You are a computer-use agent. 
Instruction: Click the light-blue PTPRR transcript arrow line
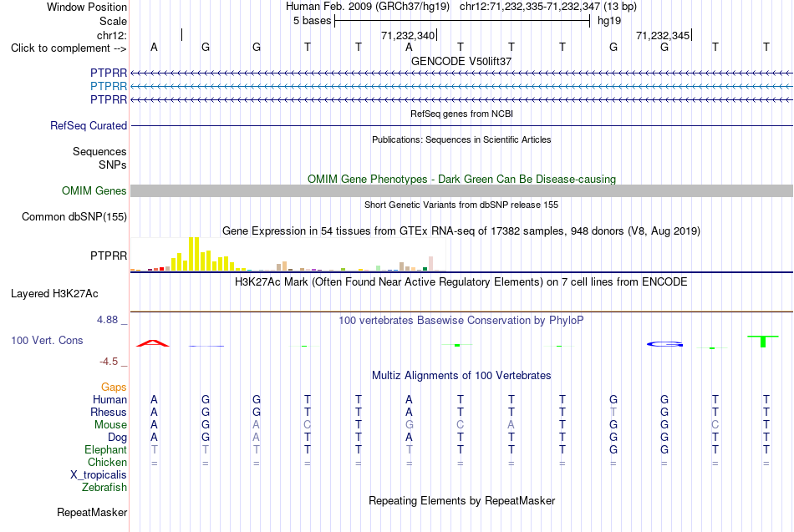click(461, 87)
